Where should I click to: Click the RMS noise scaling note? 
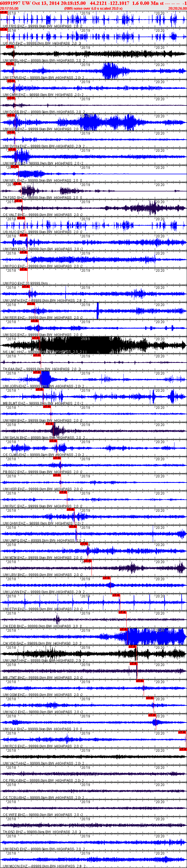93,8
